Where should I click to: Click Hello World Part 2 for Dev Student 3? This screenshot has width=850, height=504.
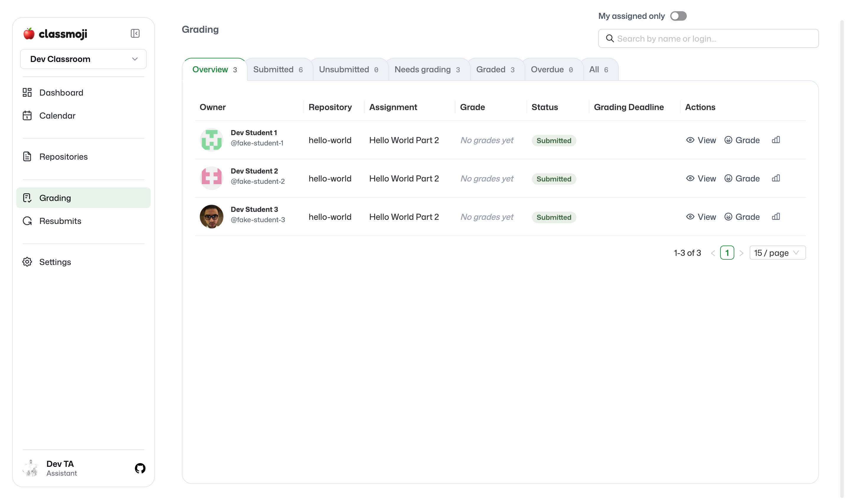(x=404, y=217)
